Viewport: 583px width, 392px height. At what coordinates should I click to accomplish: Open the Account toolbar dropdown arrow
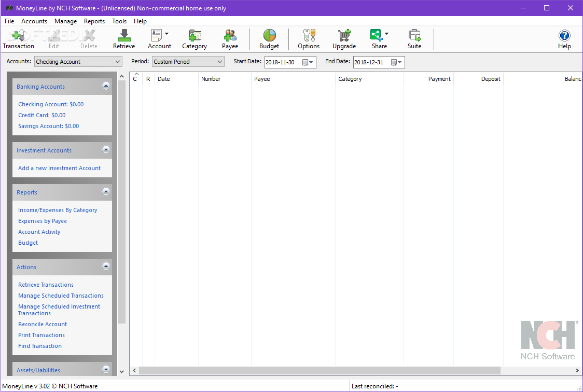[x=166, y=34]
